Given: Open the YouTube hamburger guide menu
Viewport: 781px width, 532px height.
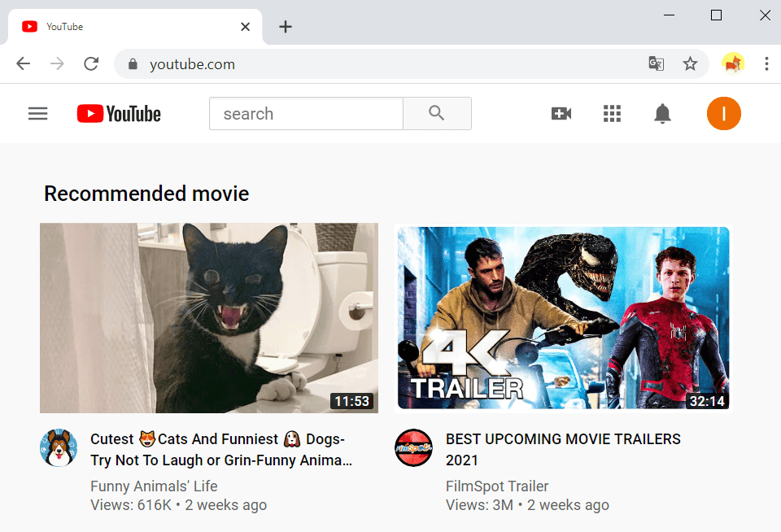Looking at the screenshot, I should [38, 114].
